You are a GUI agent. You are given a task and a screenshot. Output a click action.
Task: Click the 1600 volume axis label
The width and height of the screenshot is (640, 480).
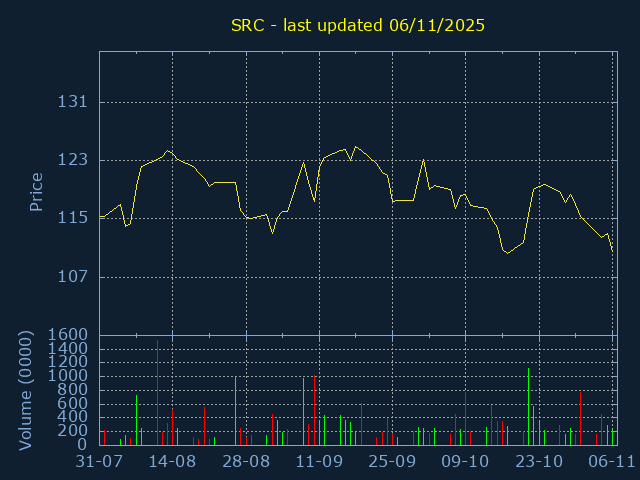click(x=68, y=335)
